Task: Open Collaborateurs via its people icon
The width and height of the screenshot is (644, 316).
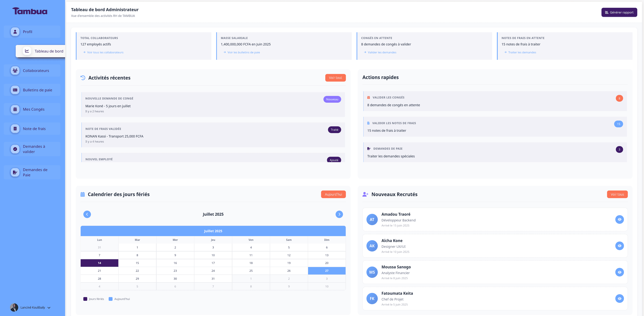Action: click(x=15, y=70)
